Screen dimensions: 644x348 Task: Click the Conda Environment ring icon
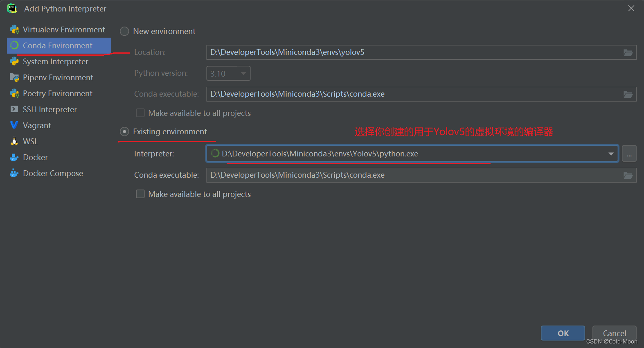click(x=15, y=45)
